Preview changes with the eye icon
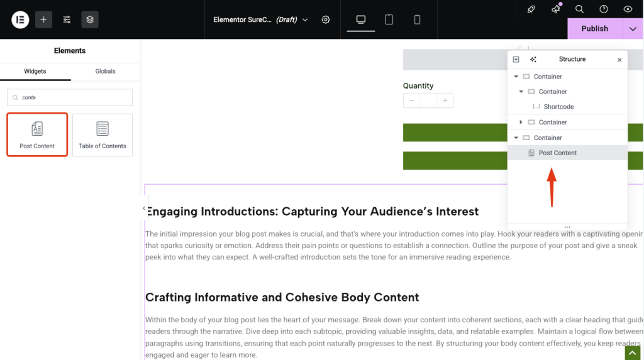The width and height of the screenshot is (644, 360). 628,9
